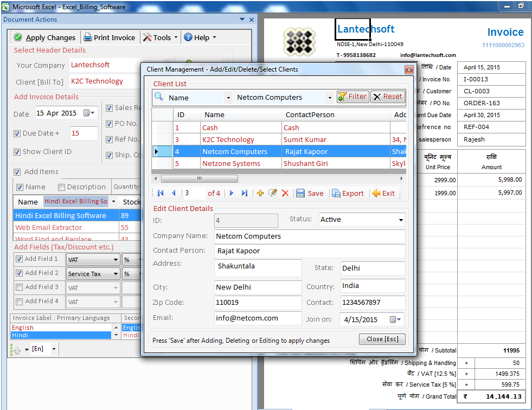
Task: Click the Apply Changes green check icon
Action: pos(18,37)
